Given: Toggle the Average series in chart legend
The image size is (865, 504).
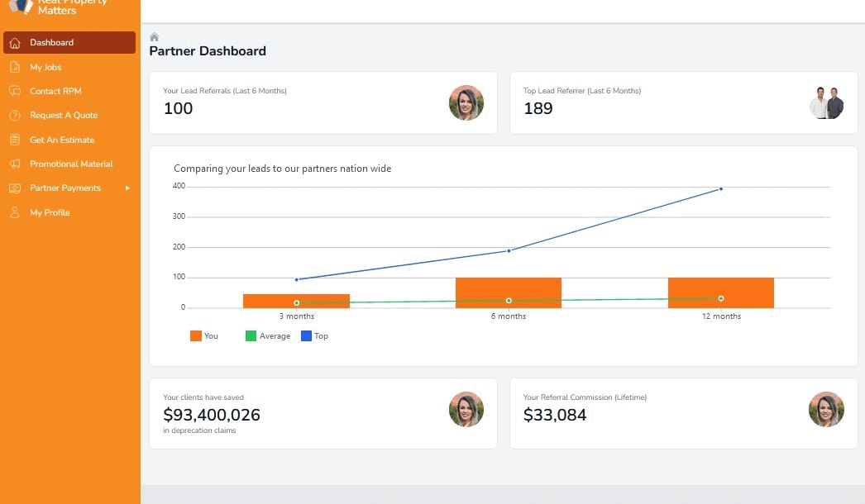Looking at the screenshot, I should 268,336.
